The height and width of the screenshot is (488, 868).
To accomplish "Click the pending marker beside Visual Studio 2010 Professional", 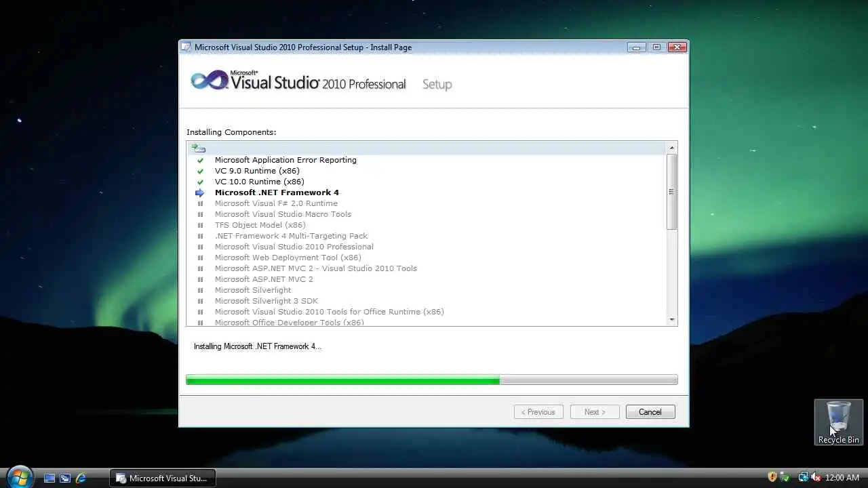I will coord(200,247).
